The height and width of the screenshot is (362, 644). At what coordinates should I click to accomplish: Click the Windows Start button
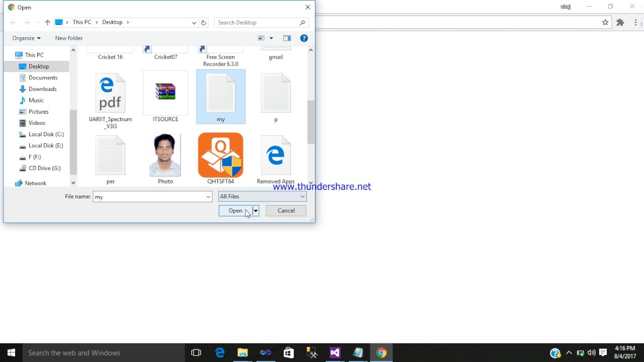coord(11,353)
